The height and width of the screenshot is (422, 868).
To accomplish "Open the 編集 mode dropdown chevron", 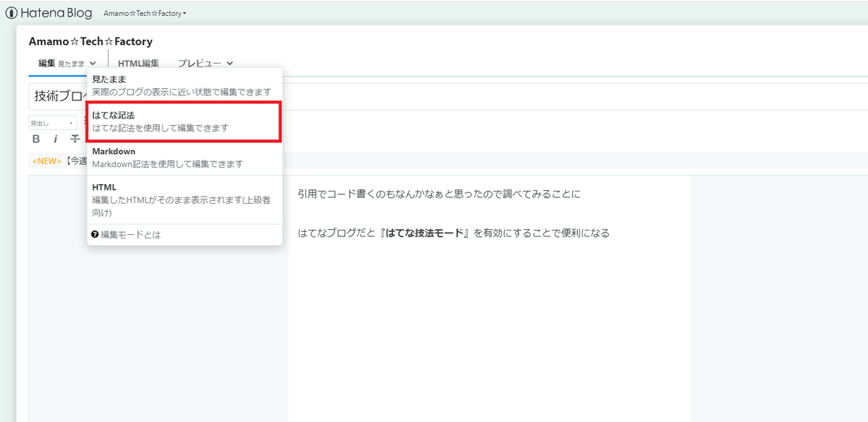I will point(93,64).
